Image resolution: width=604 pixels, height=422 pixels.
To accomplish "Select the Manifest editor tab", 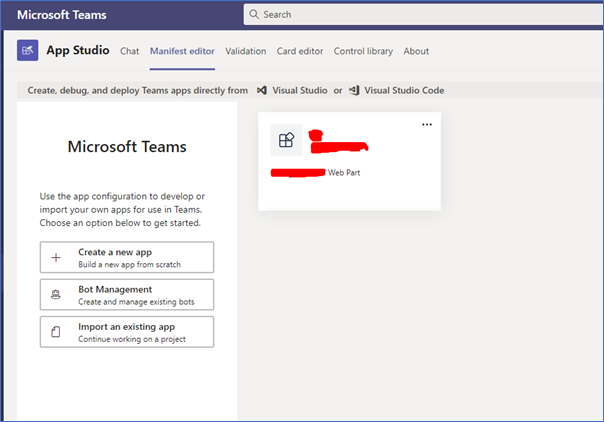I will point(182,51).
